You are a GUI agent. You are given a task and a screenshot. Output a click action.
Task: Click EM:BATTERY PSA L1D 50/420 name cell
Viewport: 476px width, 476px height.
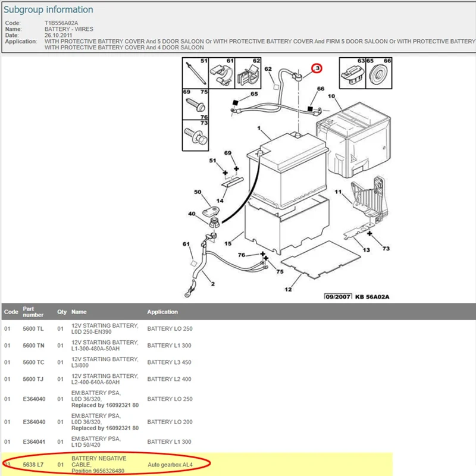(96, 441)
